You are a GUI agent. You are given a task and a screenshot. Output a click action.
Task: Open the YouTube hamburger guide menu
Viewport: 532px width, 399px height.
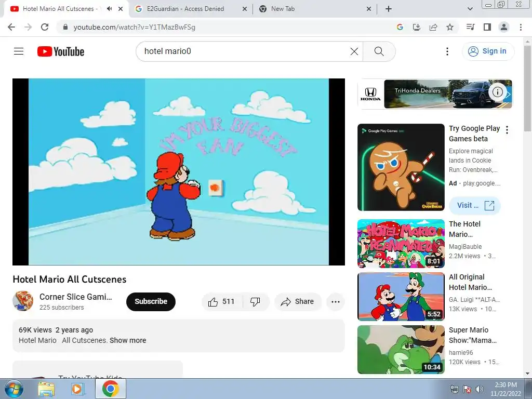click(19, 51)
